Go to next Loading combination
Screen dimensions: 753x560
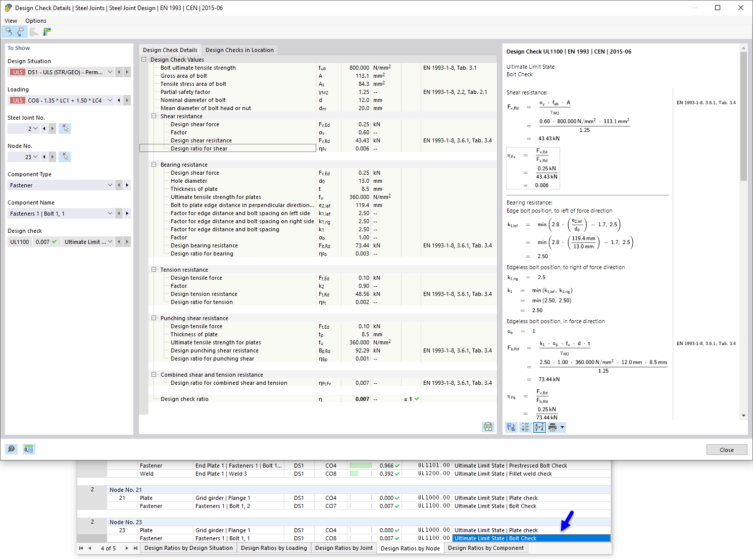(x=127, y=100)
